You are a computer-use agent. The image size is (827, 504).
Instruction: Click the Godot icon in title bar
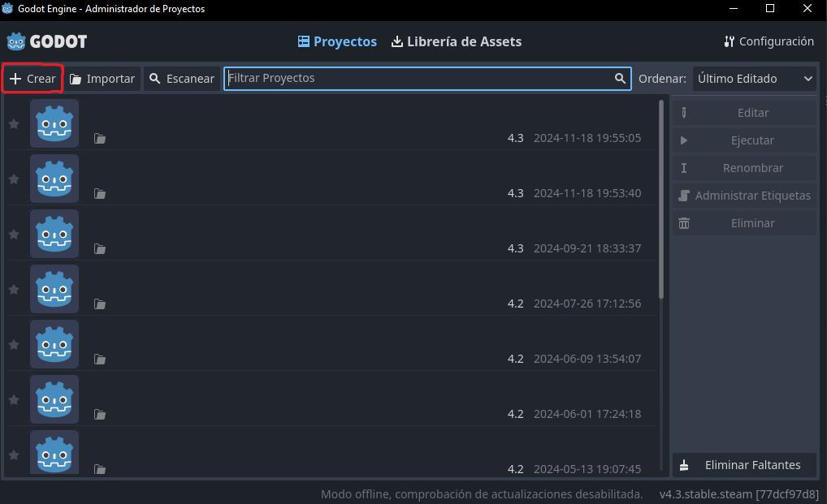(7, 8)
